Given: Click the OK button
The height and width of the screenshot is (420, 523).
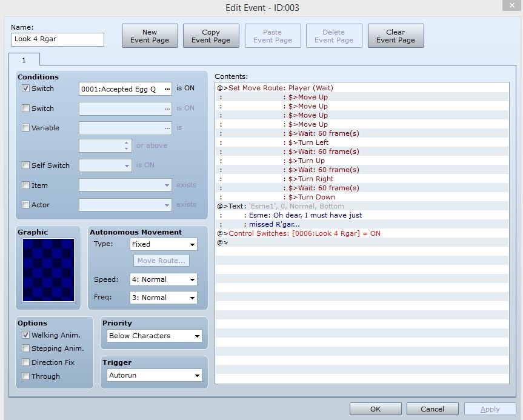Looking at the screenshot, I should (376, 409).
